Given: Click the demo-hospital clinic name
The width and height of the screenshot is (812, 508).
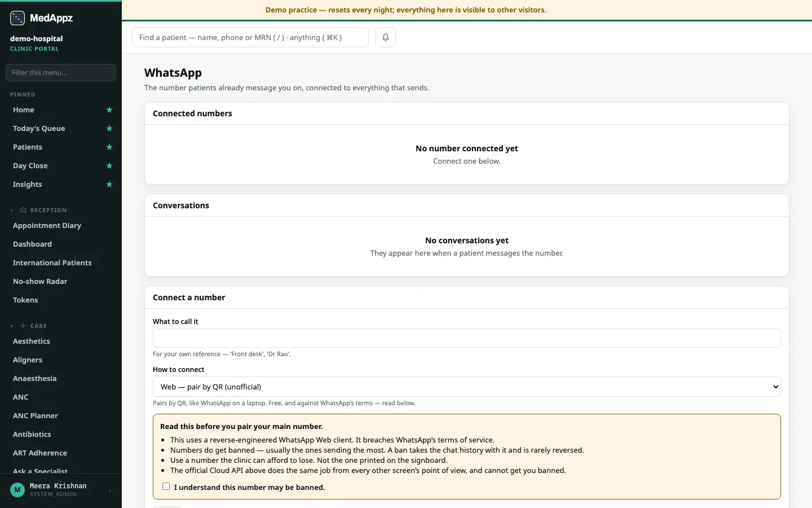Looking at the screenshot, I should [37, 39].
